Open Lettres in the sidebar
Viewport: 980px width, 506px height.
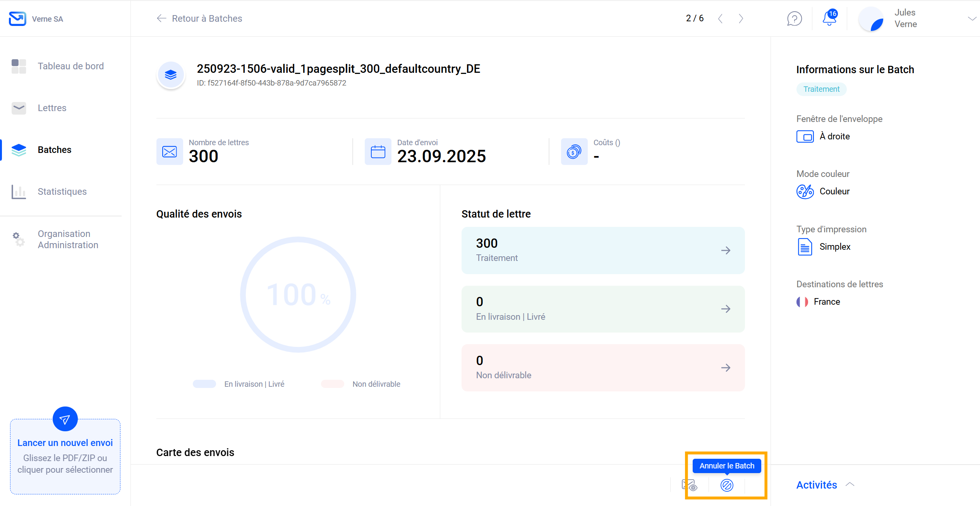pyautogui.click(x=52, y=108)
